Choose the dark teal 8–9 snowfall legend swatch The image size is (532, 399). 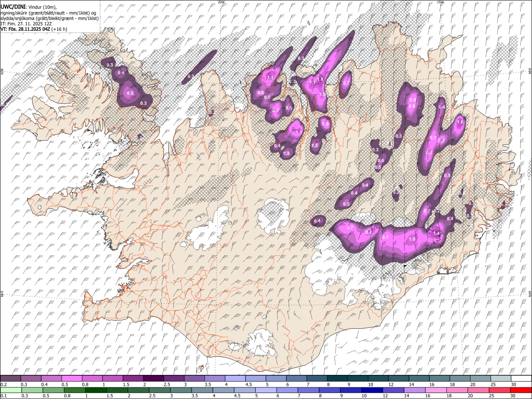point(337,378)
